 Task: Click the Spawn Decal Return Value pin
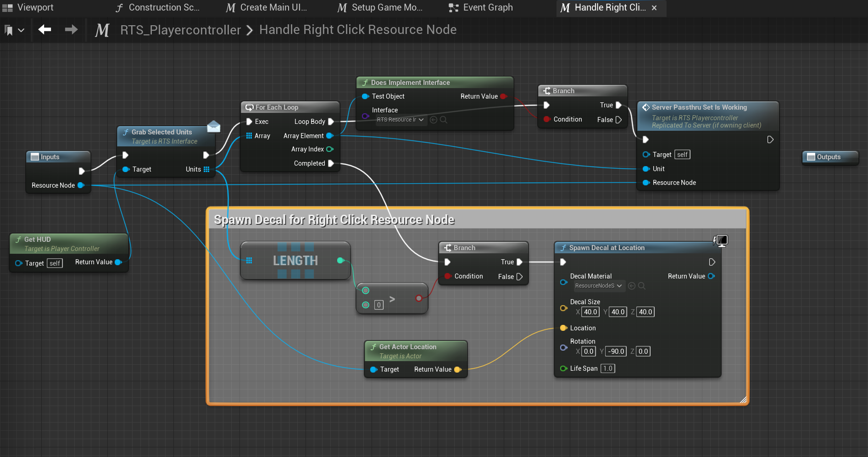coord(712,276)
